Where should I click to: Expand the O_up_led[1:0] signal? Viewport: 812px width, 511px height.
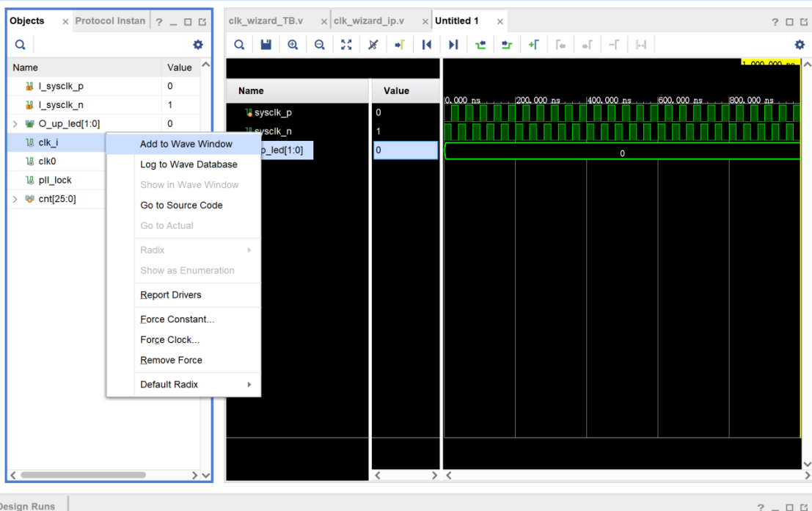click(15, 124)
